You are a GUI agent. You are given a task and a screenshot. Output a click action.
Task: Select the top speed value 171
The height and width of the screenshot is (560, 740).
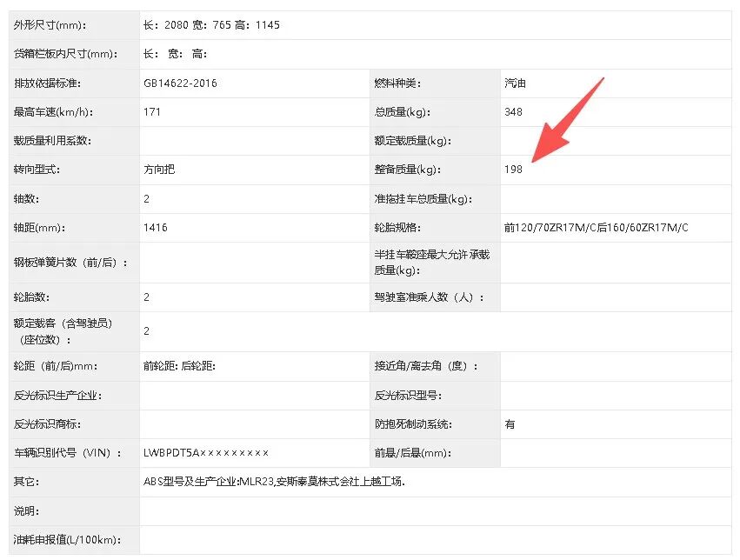click(x=152, y=112)
